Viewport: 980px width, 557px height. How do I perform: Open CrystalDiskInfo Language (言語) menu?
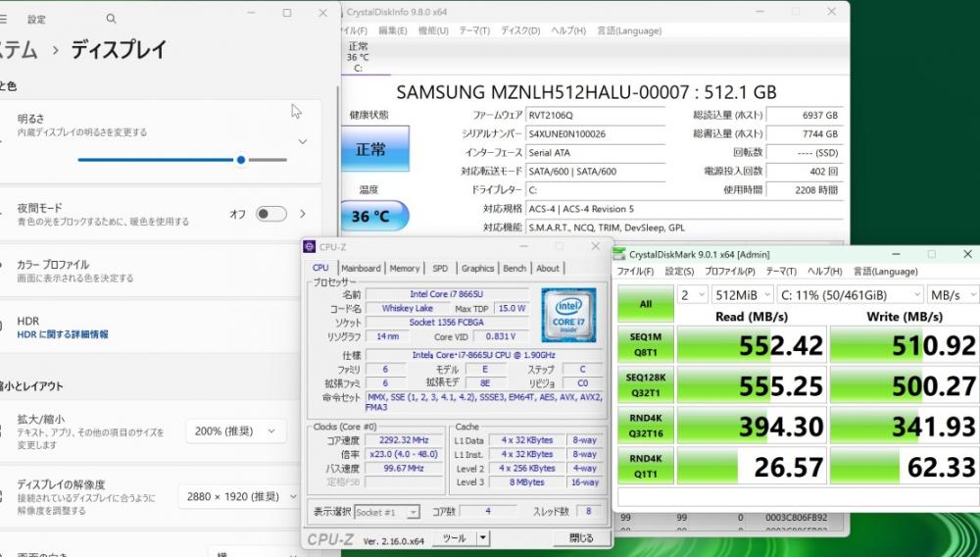(x=629, y=30)
